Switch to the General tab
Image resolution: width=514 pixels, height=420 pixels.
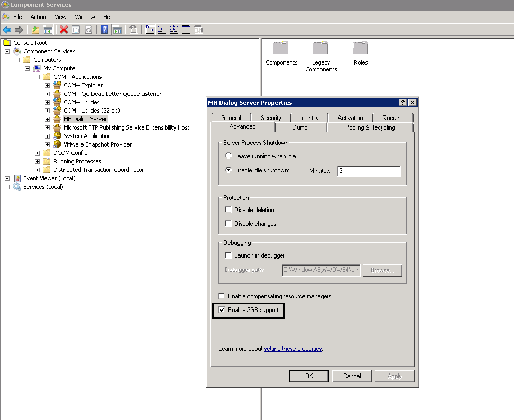pyautogui.click(x=231, y=118)
